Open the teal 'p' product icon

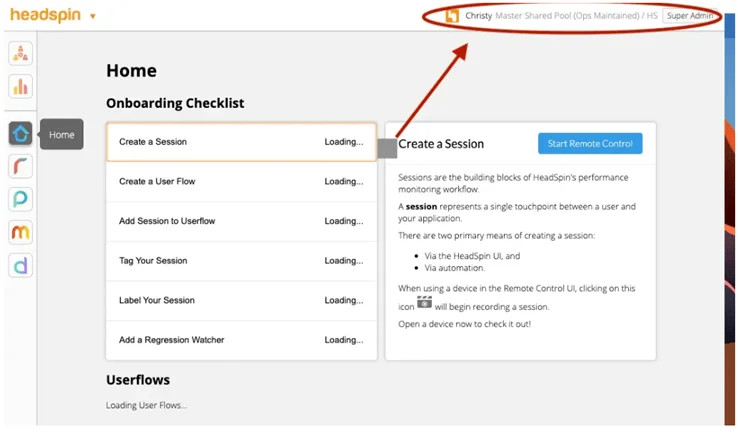pyautogui.click(x=20, y=199)
